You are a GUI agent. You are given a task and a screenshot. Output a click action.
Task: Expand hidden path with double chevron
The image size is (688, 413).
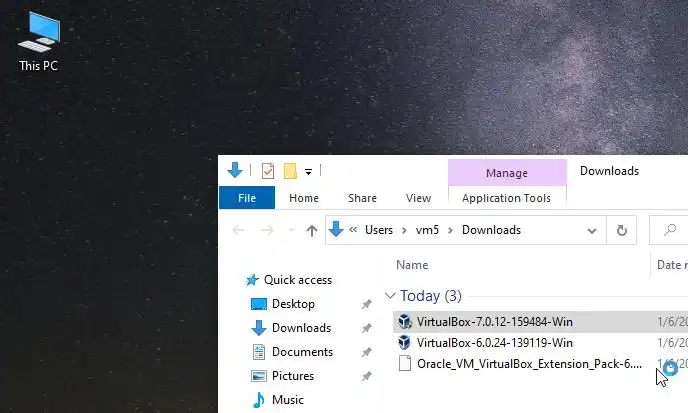(353, 230)
